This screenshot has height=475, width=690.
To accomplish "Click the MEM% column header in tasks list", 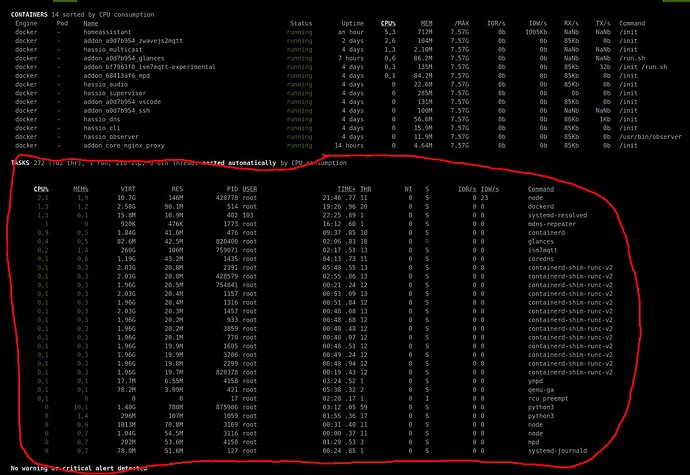I will pos(80,188).
